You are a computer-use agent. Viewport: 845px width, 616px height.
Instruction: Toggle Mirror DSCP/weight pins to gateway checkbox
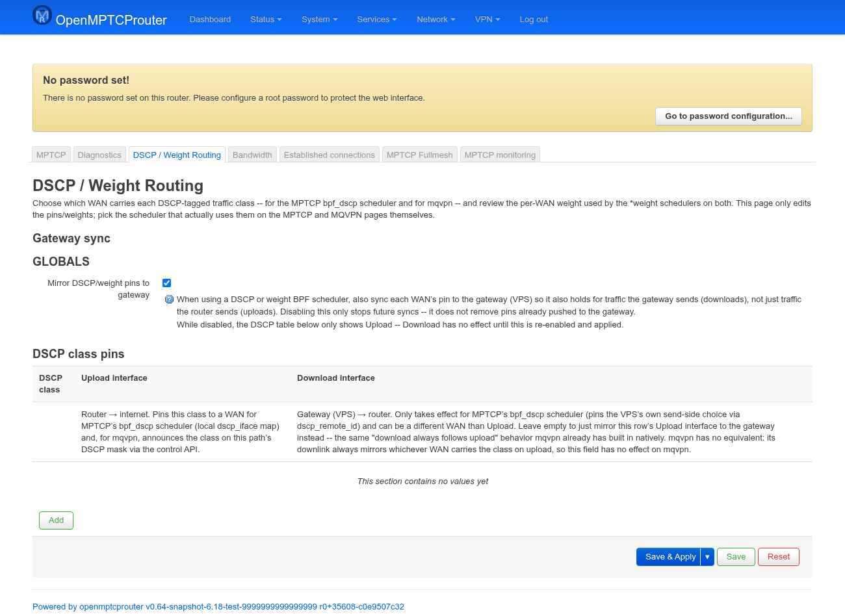[x=167, y=283]
